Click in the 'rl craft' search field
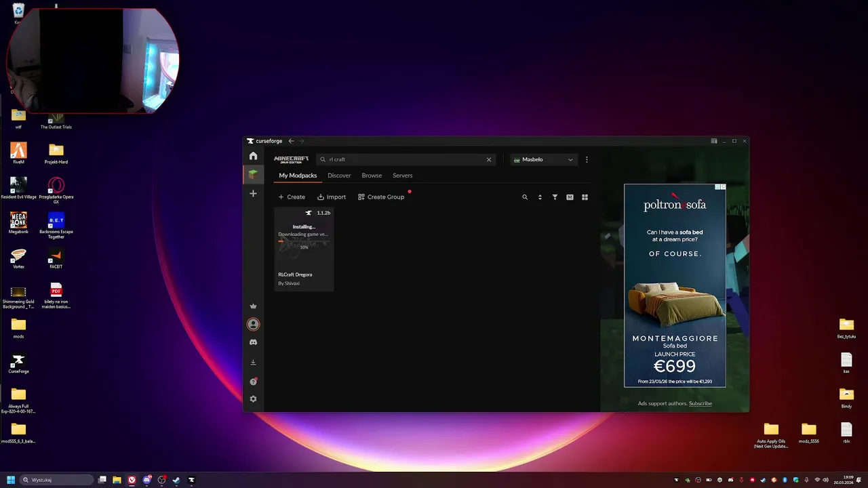Viewport: 868px width, 488px height. [406, 160]
